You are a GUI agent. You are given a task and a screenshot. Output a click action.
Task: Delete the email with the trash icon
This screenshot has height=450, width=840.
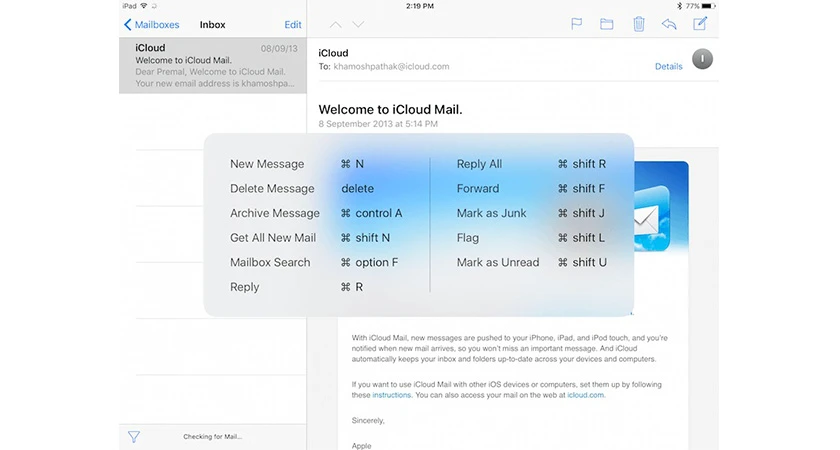pyautogui.click(x=639, y=24)
